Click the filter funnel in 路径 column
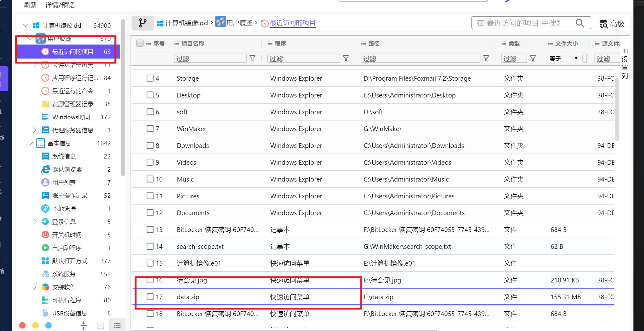 point(486,59)
